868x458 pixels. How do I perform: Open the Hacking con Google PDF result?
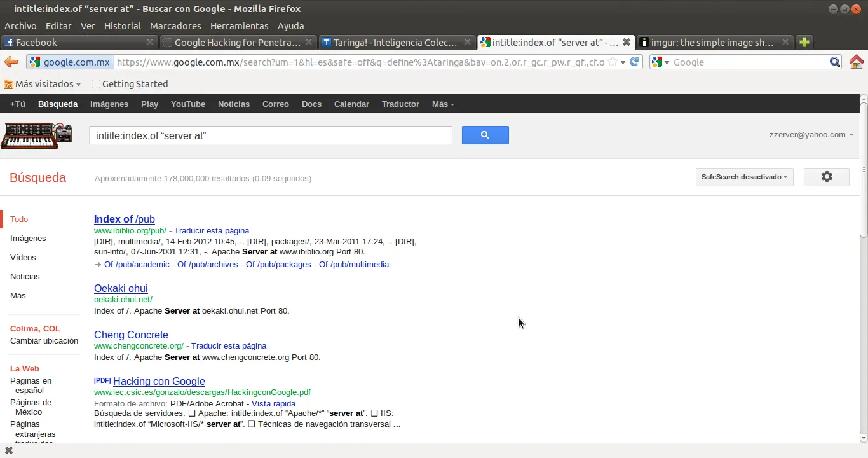[159, 381]
